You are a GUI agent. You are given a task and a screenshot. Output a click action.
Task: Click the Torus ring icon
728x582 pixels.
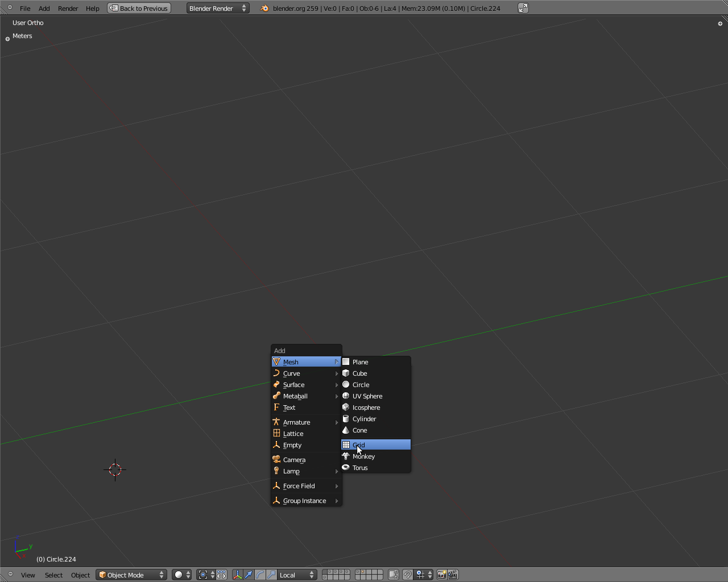346,467
